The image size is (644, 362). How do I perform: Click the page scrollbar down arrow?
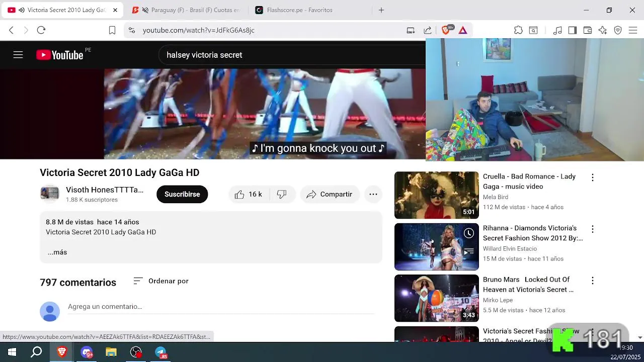[640, 337]
